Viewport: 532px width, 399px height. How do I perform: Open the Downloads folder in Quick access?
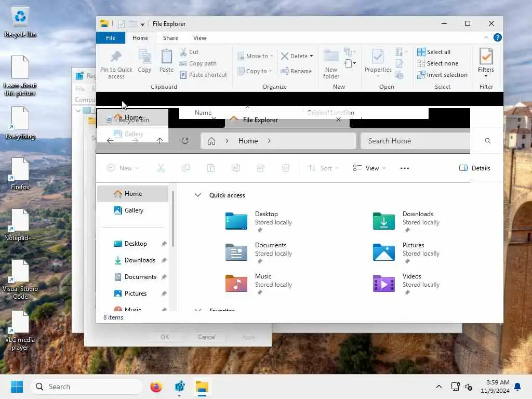coord(406,221)
